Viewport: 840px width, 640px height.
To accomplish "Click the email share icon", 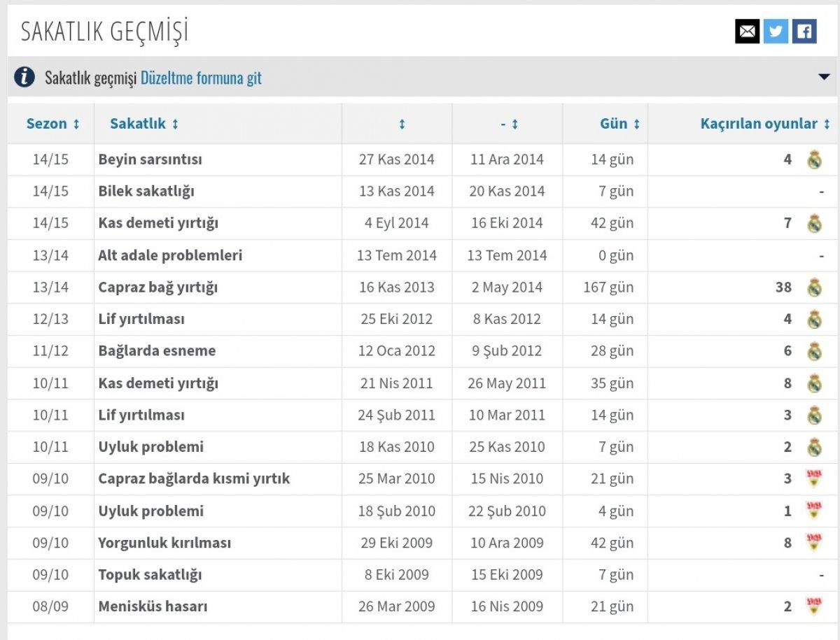I will 747,31.
